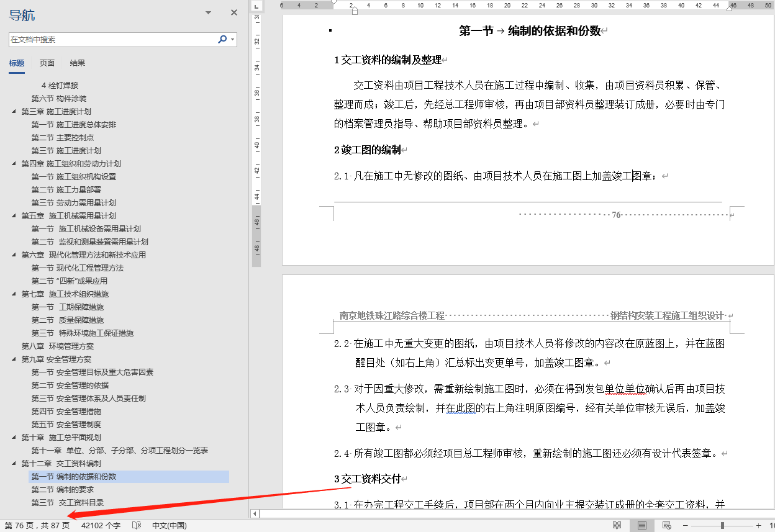Click the tab stop selector above the ruler
775x532 pixels.
point(255,6)
